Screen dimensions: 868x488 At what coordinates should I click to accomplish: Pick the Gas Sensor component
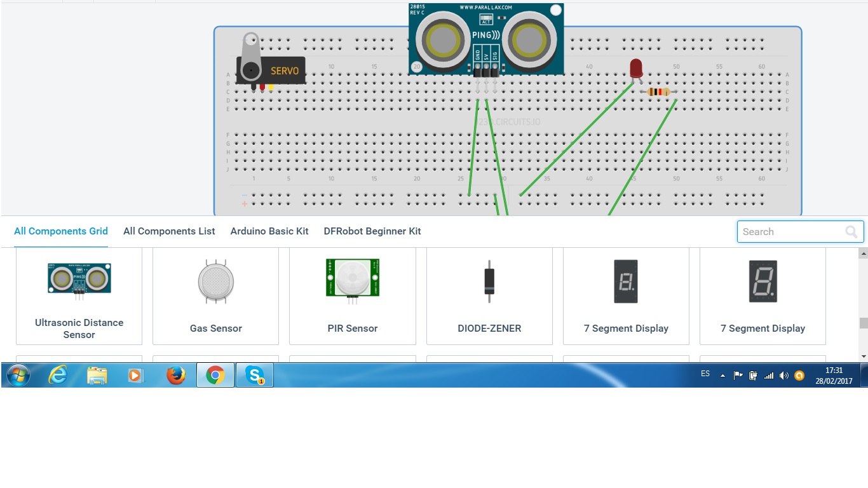point(215,295)
